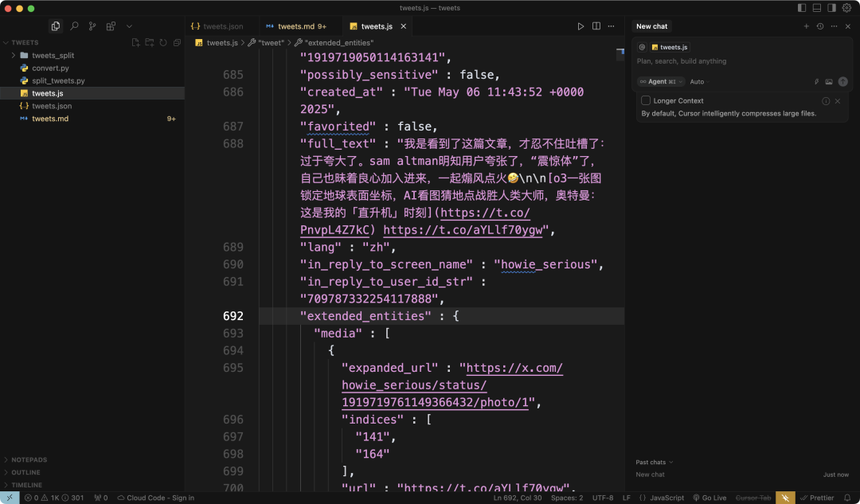
Task: Open the Extensions view icon
Action: click(111, 26)
